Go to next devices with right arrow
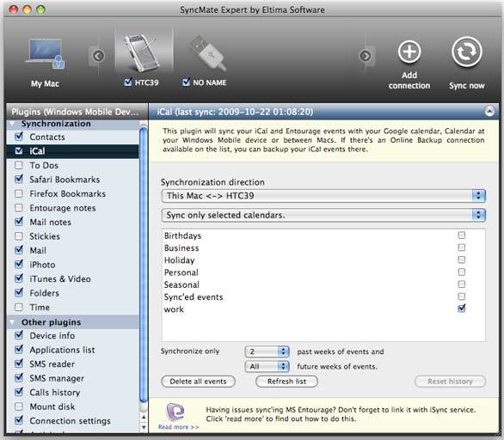Screen dimensions: 504x440 pos(366,56)
